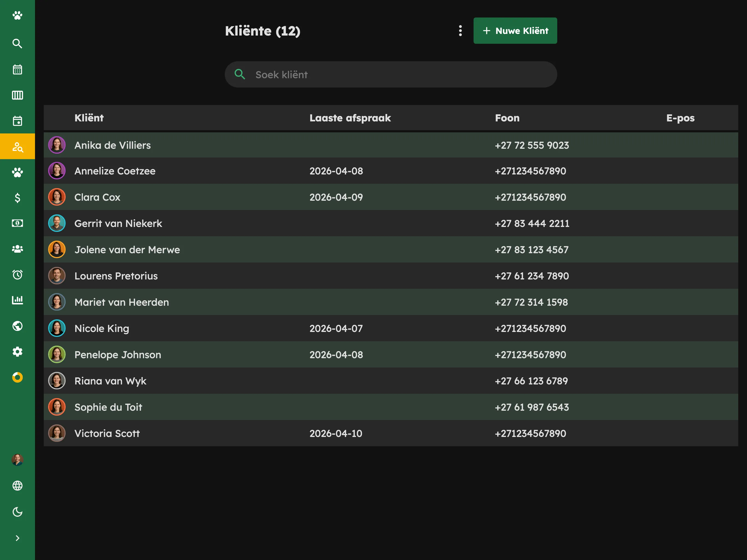This screenshot has width=747, height=560.
Task: Open the paw logo home icon
Action: point(17,16)
